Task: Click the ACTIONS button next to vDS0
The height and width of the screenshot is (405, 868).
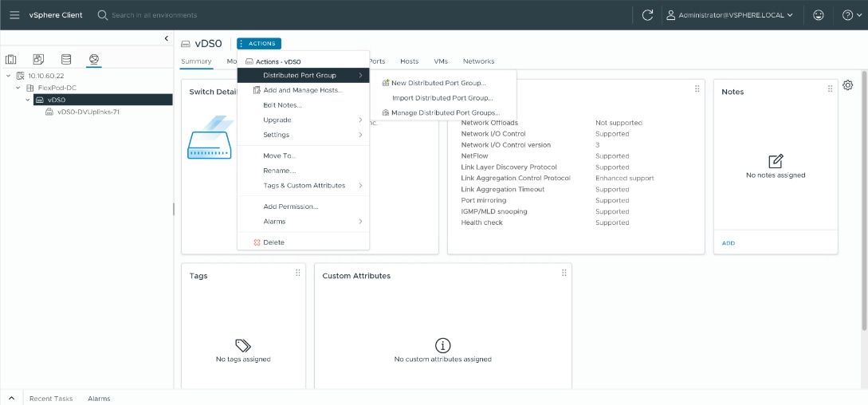Action: tap(259, 43)
